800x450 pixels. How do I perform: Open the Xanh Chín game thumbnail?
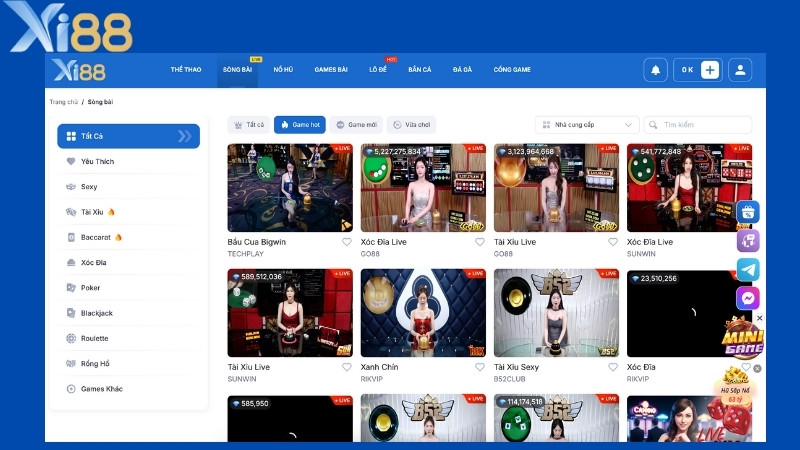[423, 313]
